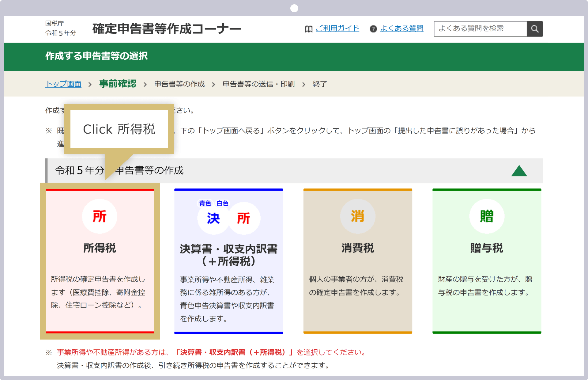Select the 決算書・収支内訳書（＋所得税） card title
Screen dimensions: 588x380
228,255
